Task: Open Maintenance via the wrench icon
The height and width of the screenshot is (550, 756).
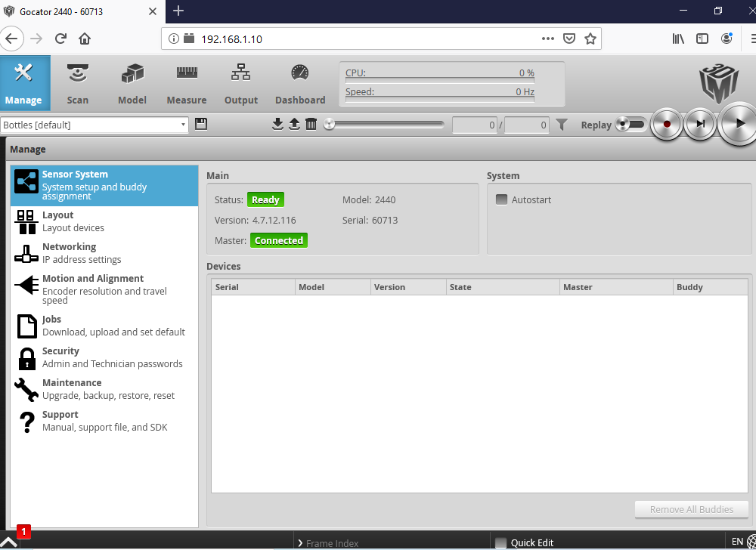Action: coord(26,388)
